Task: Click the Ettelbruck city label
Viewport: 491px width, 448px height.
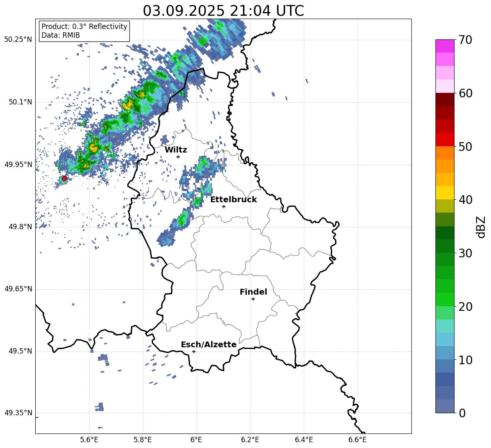Action: [233, 200]
